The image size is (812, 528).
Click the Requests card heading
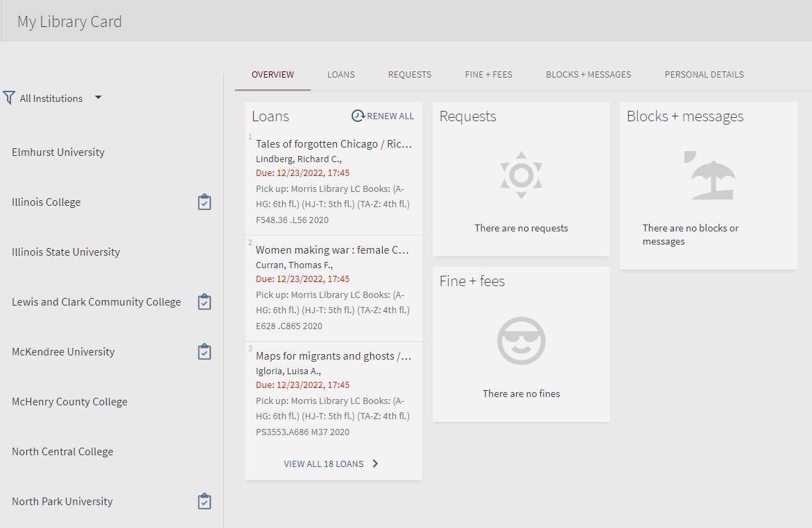pos(467,116)
